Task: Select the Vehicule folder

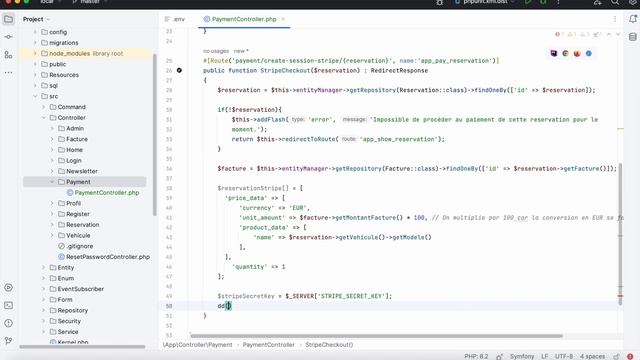Action: [x=74, y=236]
